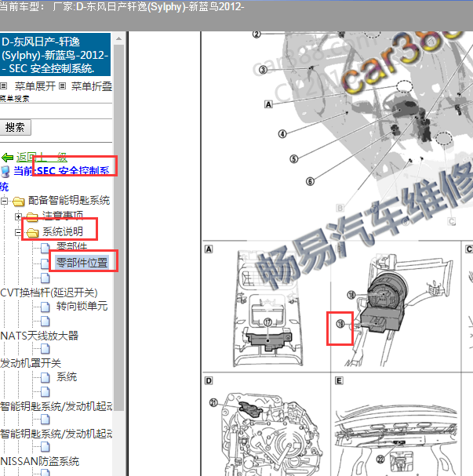Image resolution: width=473 pixels, height=476 pixels.
Task: Click the open folder icon of 系统说明
Action: point(32,233)
